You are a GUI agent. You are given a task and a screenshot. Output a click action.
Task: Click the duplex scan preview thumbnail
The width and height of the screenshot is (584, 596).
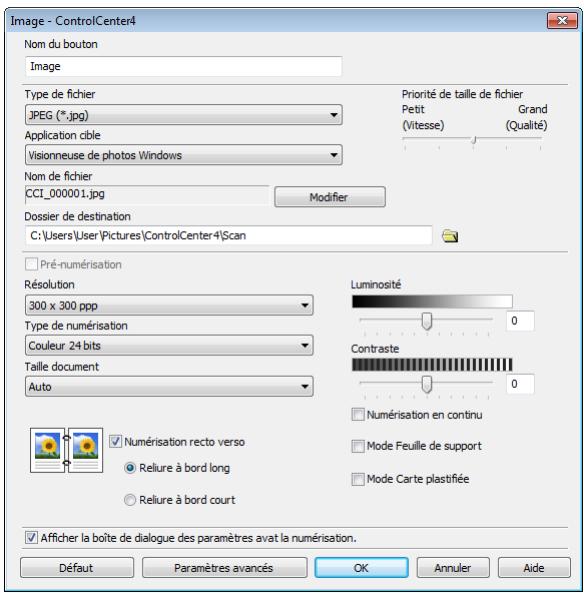point(67,450)
